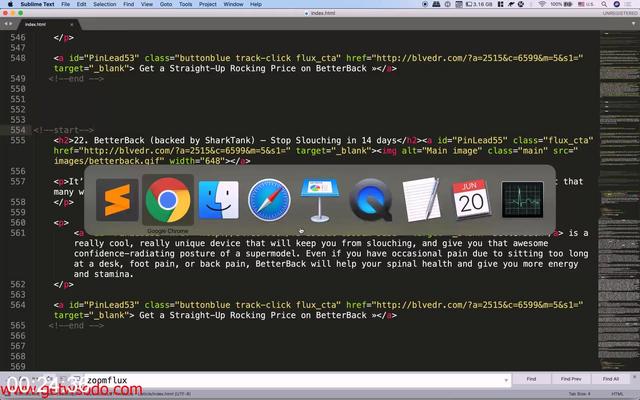Screen dimensions: 640x400
Task: Open the HTML syntax selector in status bar
Action: pyautogui.click(x=617, y=394)
